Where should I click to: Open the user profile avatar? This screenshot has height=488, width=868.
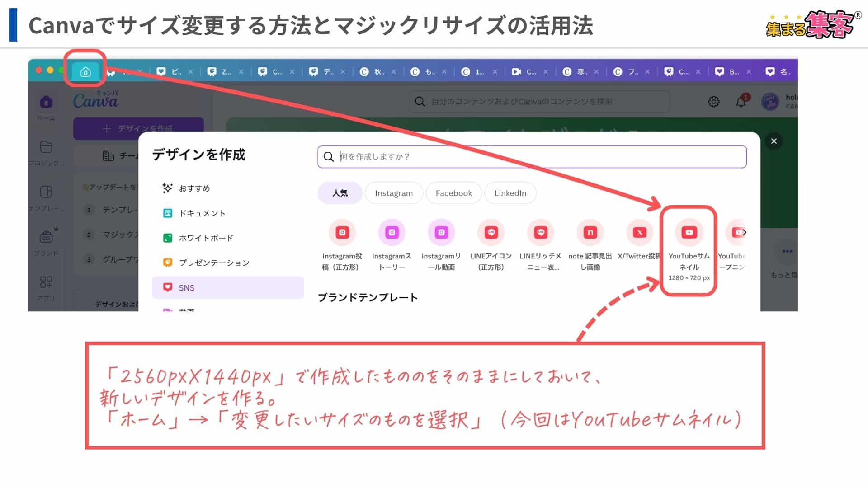pos(770,102)
